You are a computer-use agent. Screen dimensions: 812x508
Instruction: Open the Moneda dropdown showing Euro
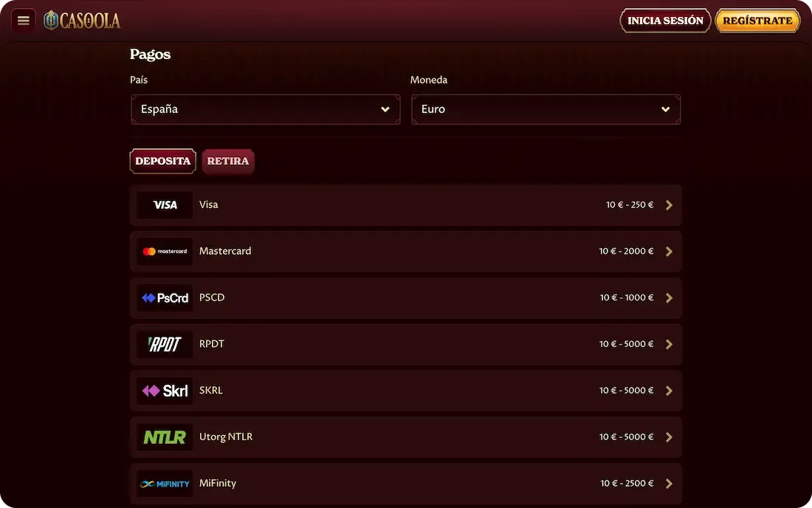[x=546, y=109]
